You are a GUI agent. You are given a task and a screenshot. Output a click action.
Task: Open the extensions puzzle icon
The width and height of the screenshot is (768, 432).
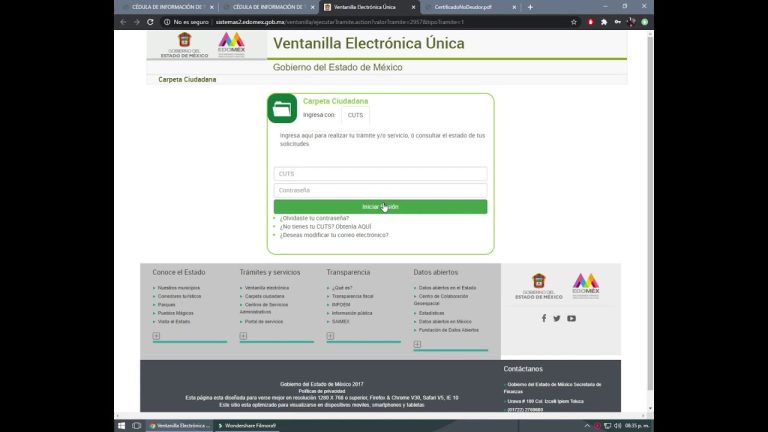click(604, 22)
